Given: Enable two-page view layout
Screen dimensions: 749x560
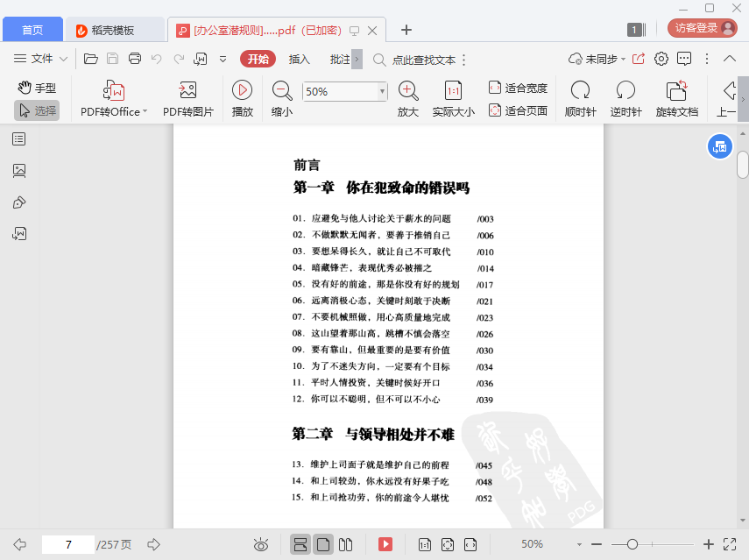Looking at the screenshot, I should 346,544.
